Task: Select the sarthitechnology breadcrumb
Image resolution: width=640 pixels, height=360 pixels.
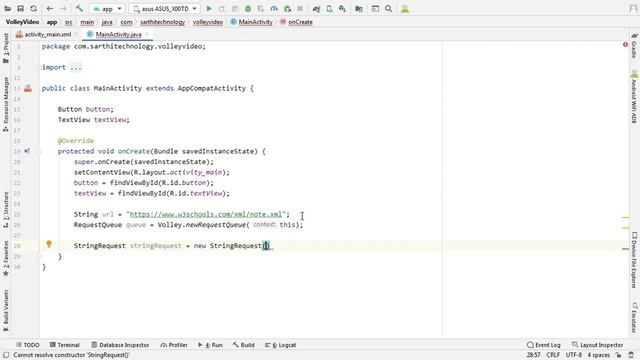Action: [162, 22]
